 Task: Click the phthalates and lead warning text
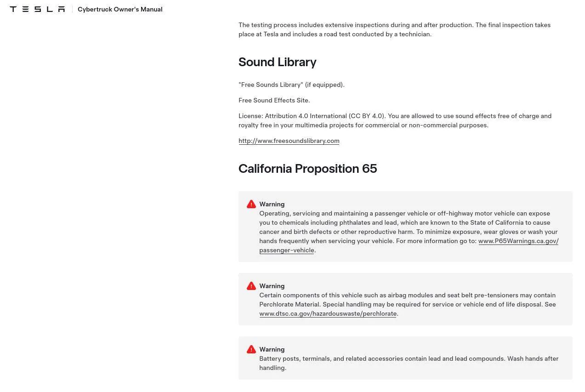click(409, 232)
